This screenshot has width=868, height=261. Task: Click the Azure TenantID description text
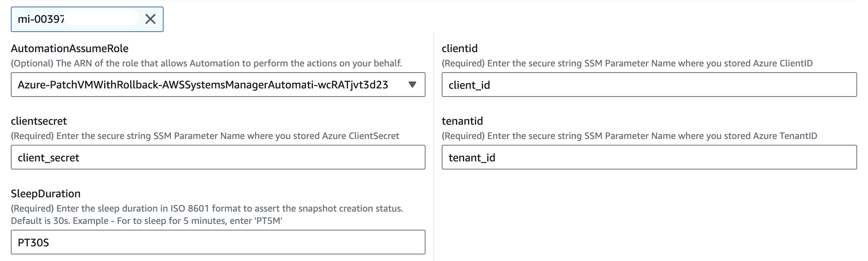[629, 136]
